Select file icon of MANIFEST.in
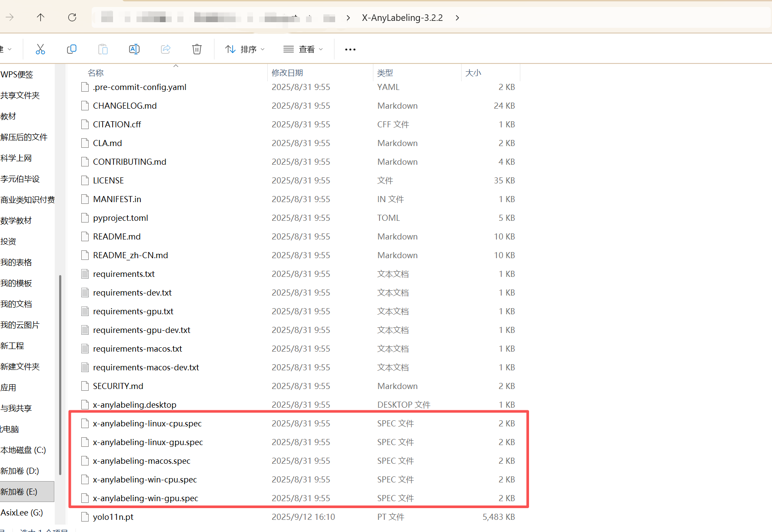The image size is (772, 532). [x=85, y=199]
